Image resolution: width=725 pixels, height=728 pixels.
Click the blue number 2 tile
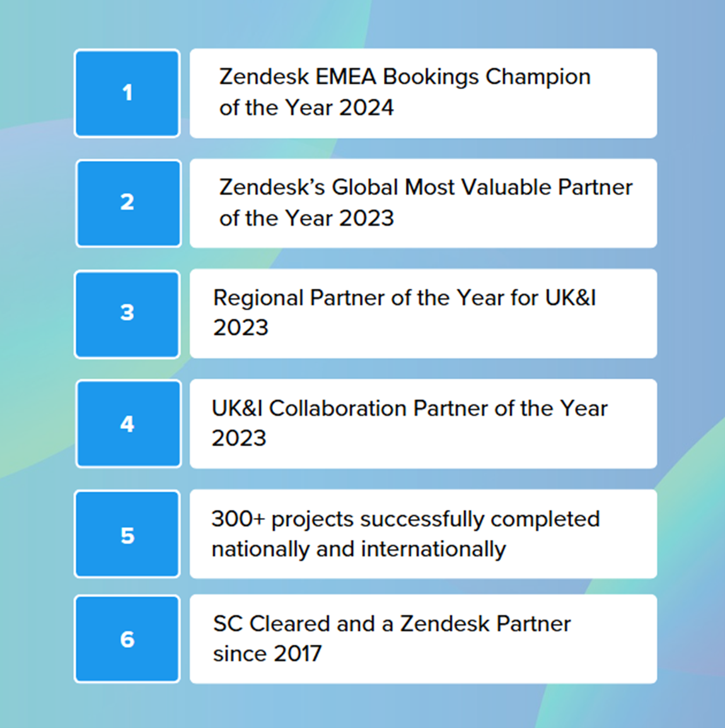[x=129, y=203]
